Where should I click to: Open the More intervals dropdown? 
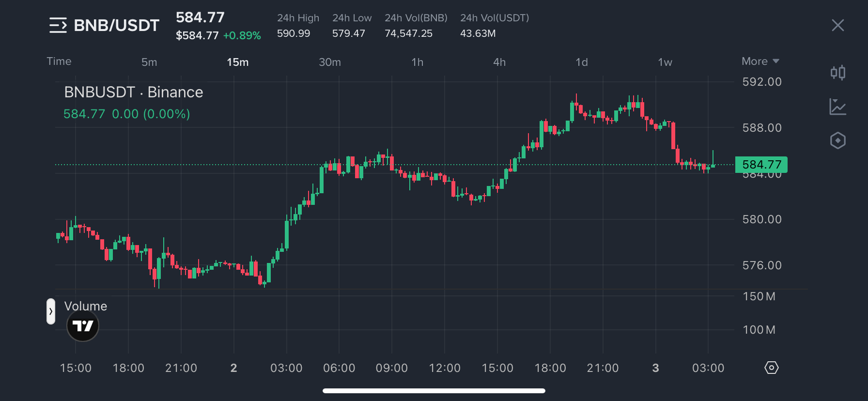point(760,62)
